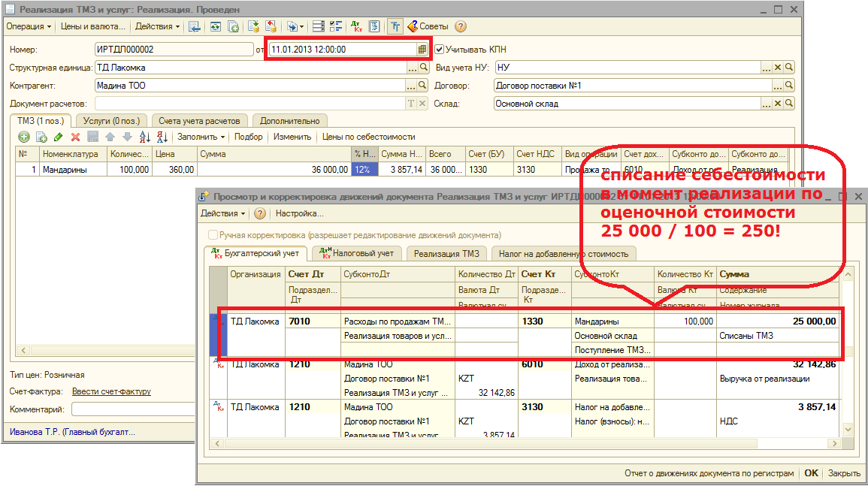The height and width of the screenshot is (486, 868).
Task: Enable Ручная корректировка checkbox
Action: tap(213, 235)
